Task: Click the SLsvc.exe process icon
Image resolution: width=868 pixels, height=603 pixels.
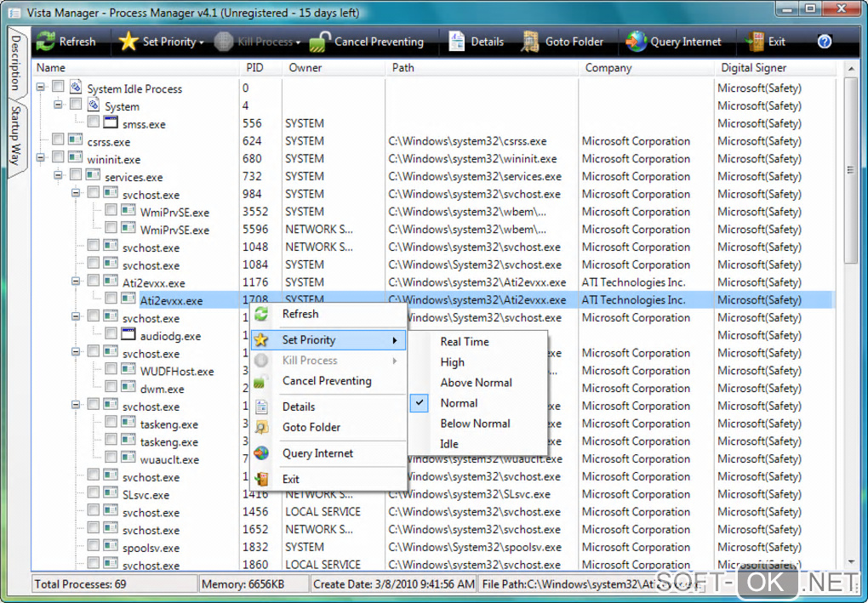Action: pos(111,493)
